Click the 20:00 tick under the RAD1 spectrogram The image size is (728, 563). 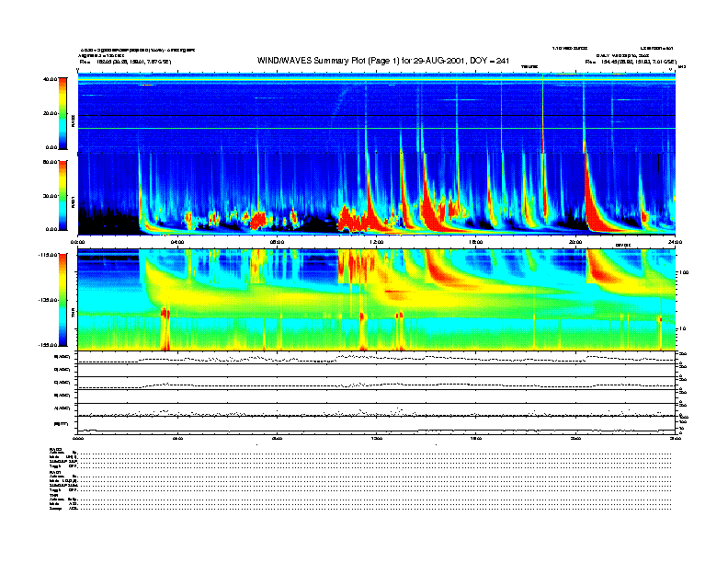(x=575, y=242)
